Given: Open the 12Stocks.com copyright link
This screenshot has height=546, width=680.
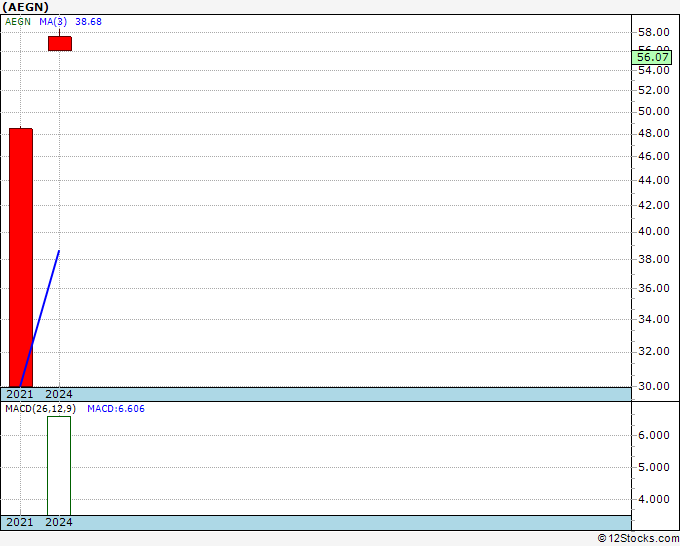Looking at the screenshot, I should click(638, 538).
